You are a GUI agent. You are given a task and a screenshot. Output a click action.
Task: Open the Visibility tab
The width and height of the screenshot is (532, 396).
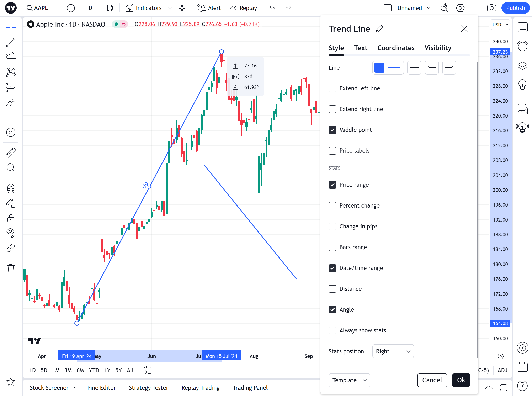tap(438, 48)
